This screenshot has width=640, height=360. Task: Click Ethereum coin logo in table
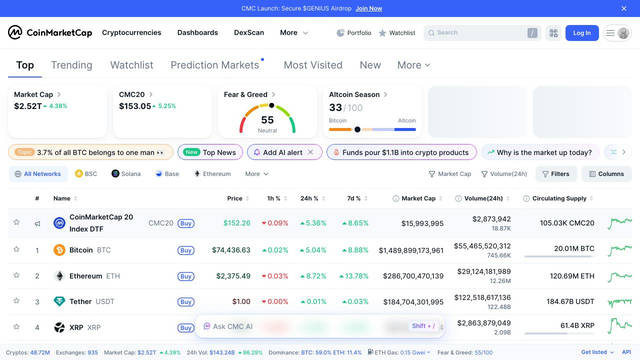(59, 276)
